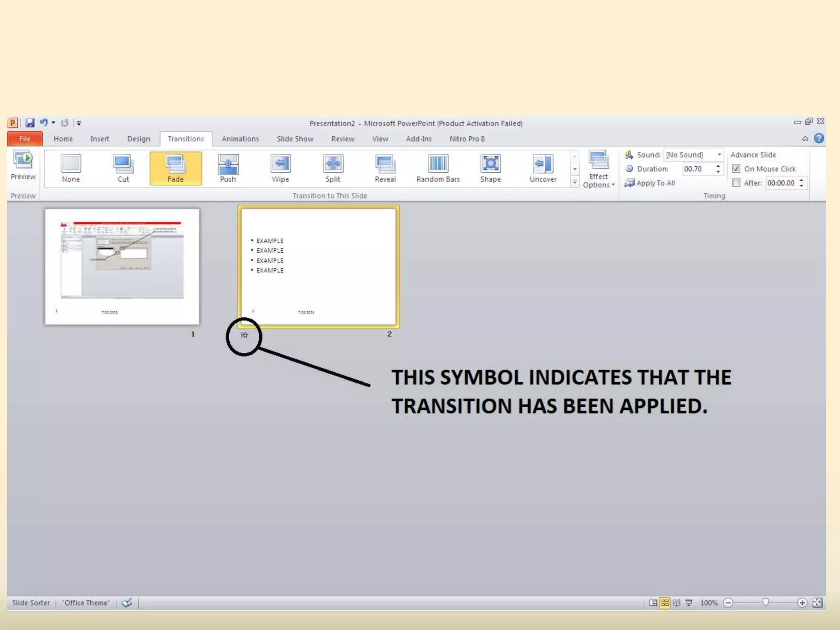This screenshot has height=630, width=840.
Task: Click the Save icon in quick access toolbar
Action: point(30,123)
